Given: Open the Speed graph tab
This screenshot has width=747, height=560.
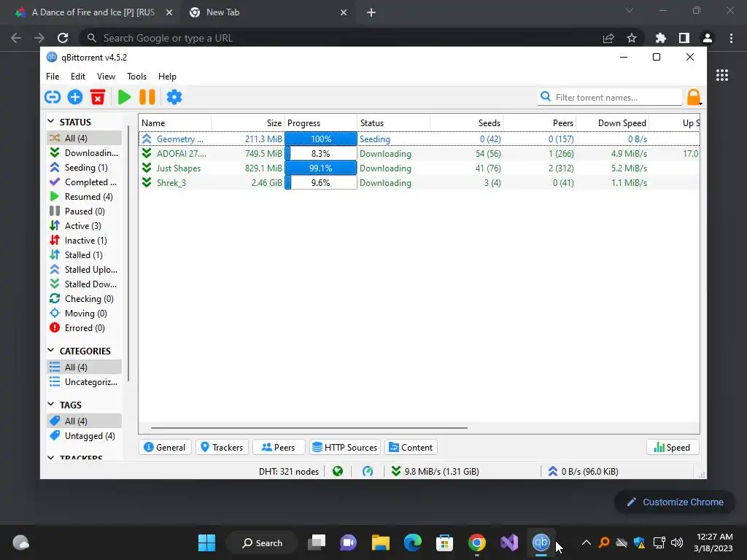Looking at the screenshot, I should tap(672, 447).
